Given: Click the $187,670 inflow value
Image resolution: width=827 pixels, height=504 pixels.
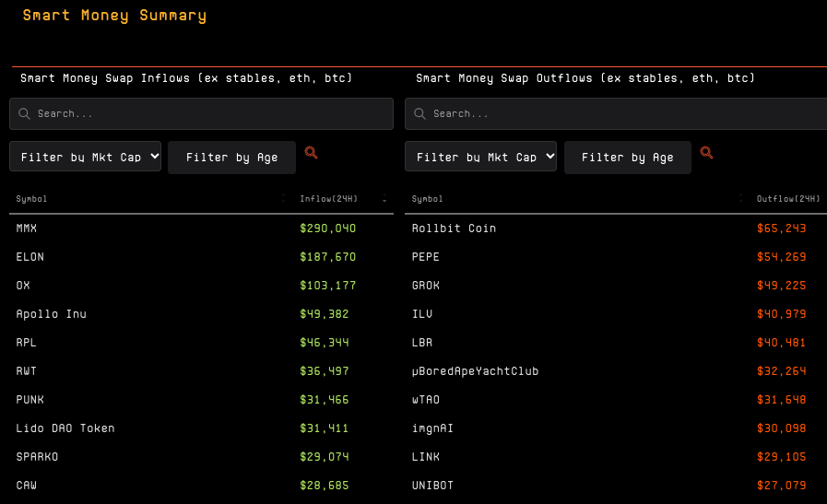Looking at the screenshot, I should (327, 257).
